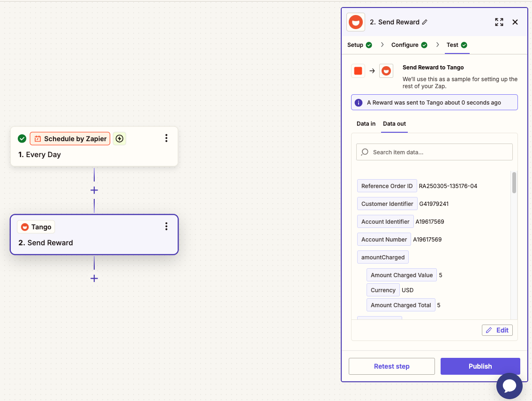Focus the Search item data field
The height and width of the screenshot is (401, 532).
tap(435, 152)
